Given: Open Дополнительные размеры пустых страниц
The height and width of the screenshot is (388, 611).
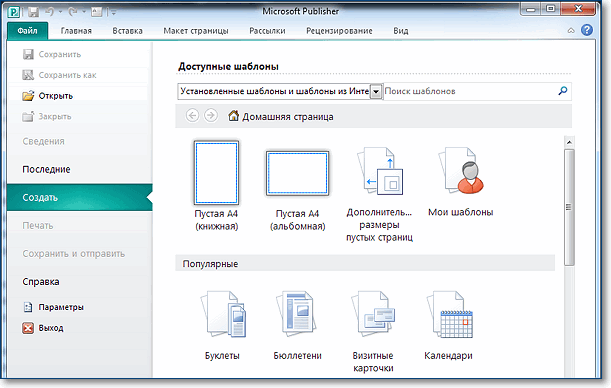Looking at the screenshot, I should tap(379, 194).
